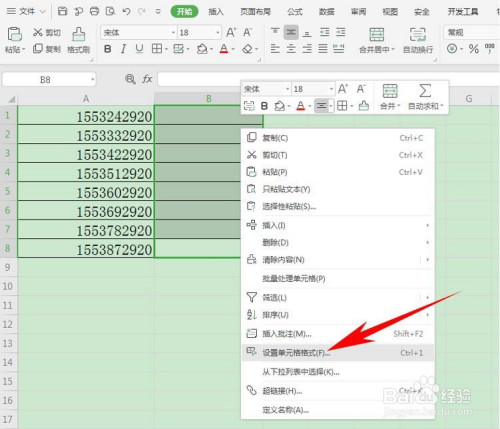
Task: Click the 剪切 scissors icon in ribbon
Action: [x=38, y=32]
